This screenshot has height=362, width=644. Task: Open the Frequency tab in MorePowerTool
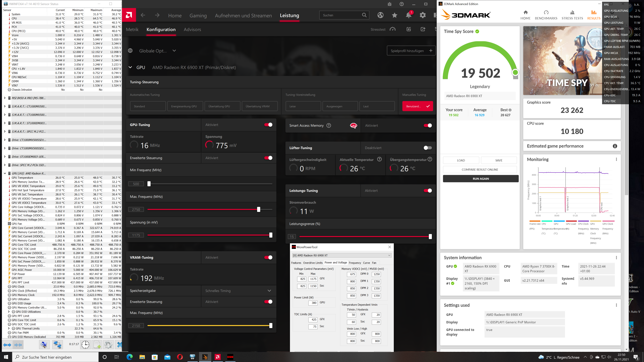[355, 263]
